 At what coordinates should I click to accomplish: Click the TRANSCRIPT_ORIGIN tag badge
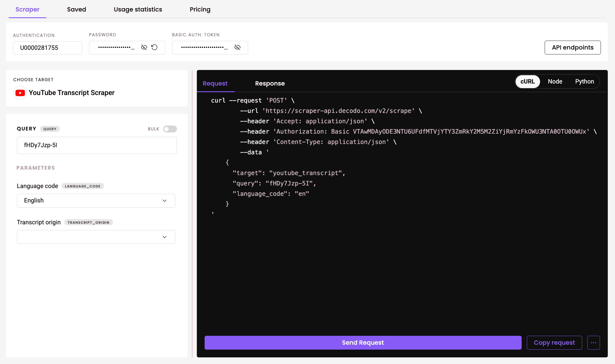click(x=88, y=222)
